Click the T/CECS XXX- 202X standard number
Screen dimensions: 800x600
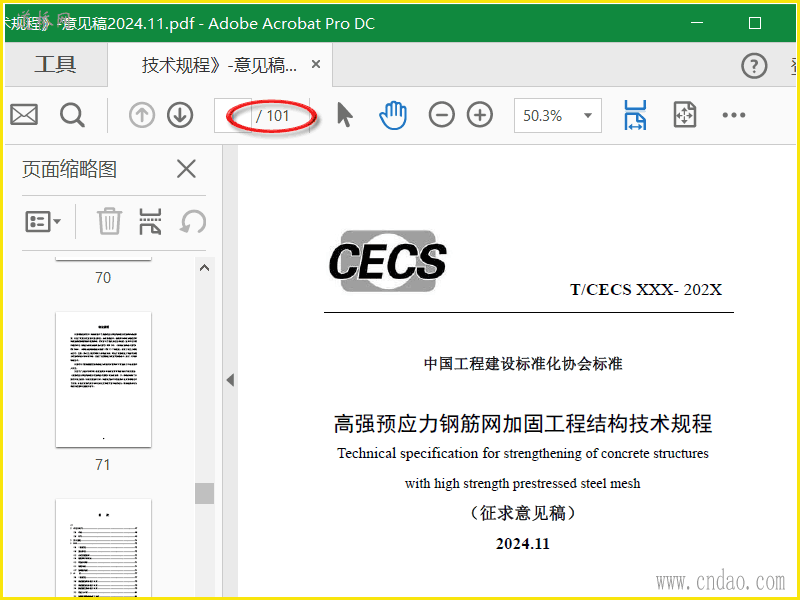point(646,290)
